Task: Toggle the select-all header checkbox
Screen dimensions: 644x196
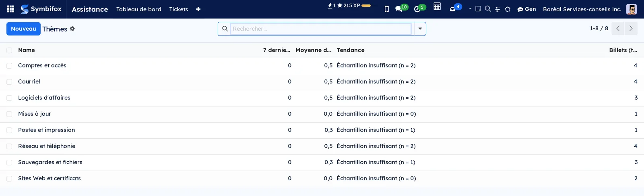Action: pos(9,50)
